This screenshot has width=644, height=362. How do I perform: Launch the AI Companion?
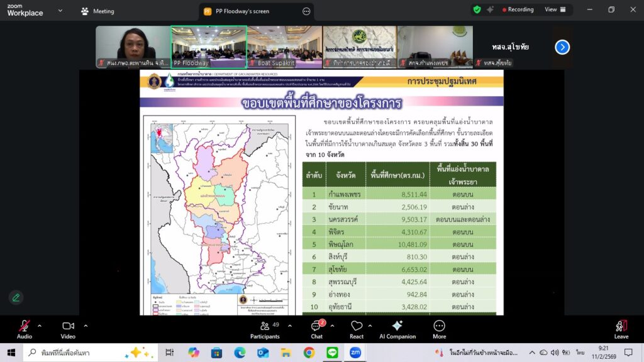click(x=397, y=329)
